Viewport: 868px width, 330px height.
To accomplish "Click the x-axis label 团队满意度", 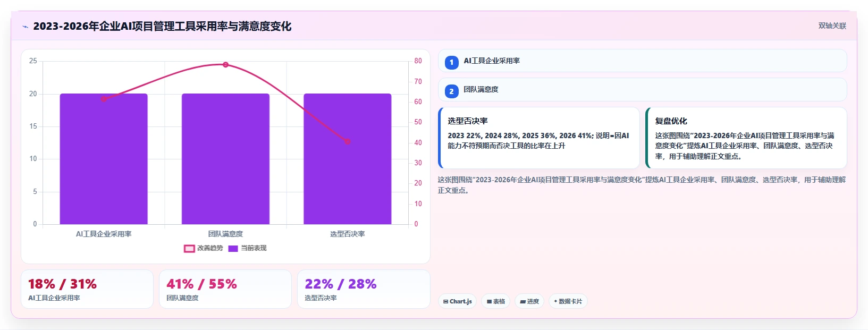I will point(225,234).
